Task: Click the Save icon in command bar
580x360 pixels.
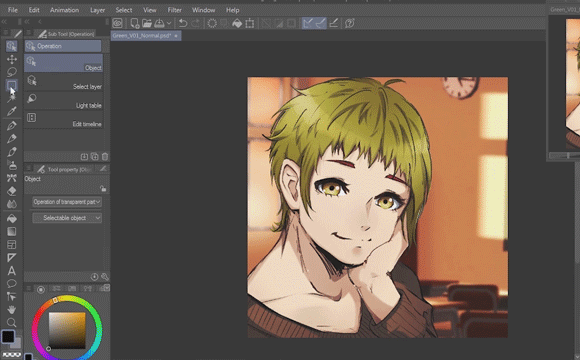Action: click(159, 23)
